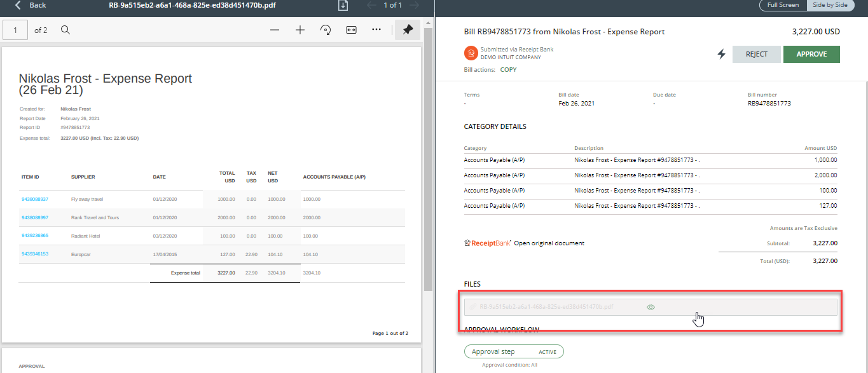Screen dimensions: 868x373
Task: Click the Radiant Hotel supplier text
Action: [86, 236]
